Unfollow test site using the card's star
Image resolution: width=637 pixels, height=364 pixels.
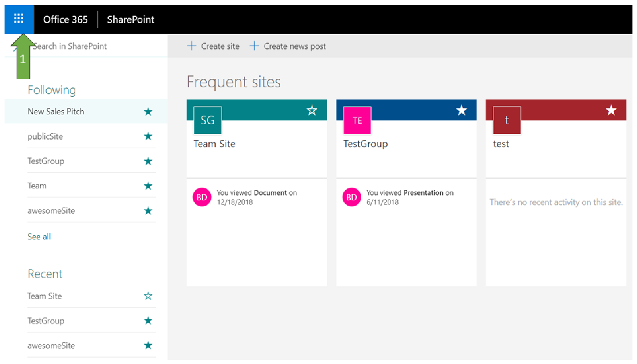(x=611, y=110)
